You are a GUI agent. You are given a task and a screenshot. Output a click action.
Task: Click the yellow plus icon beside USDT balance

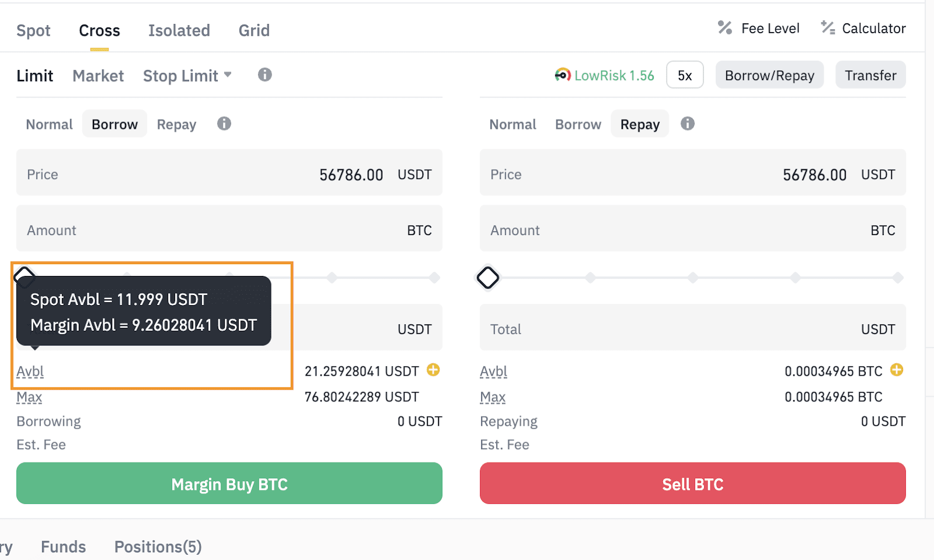pyautogui.click(x=433, y=370)
